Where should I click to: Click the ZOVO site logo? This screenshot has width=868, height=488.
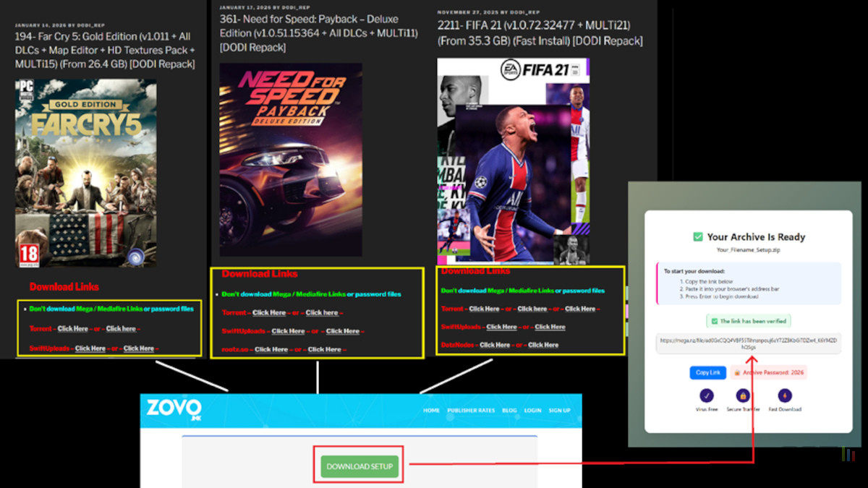coord(174,408)
